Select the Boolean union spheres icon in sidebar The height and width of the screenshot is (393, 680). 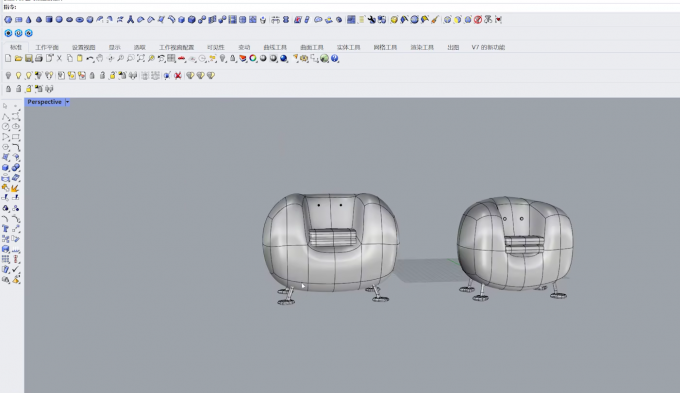[x=16, y=167]
